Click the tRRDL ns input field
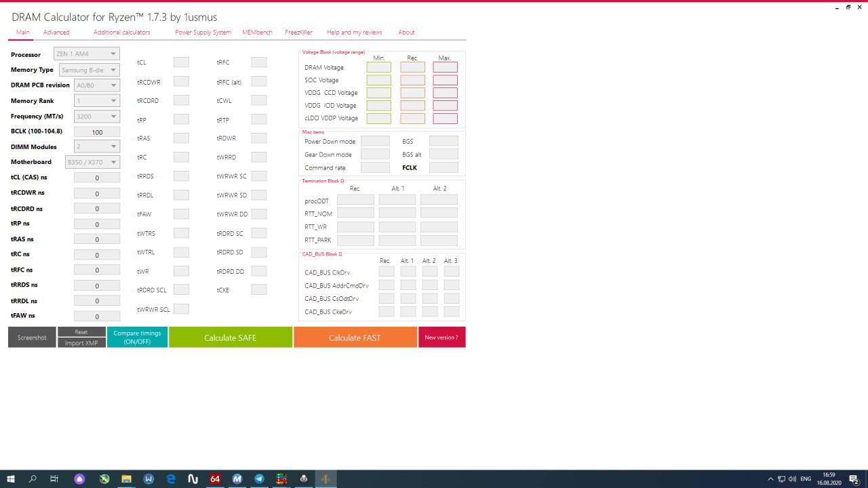Image resolution: width=868 pixels, height=488 pixels. 97,301
